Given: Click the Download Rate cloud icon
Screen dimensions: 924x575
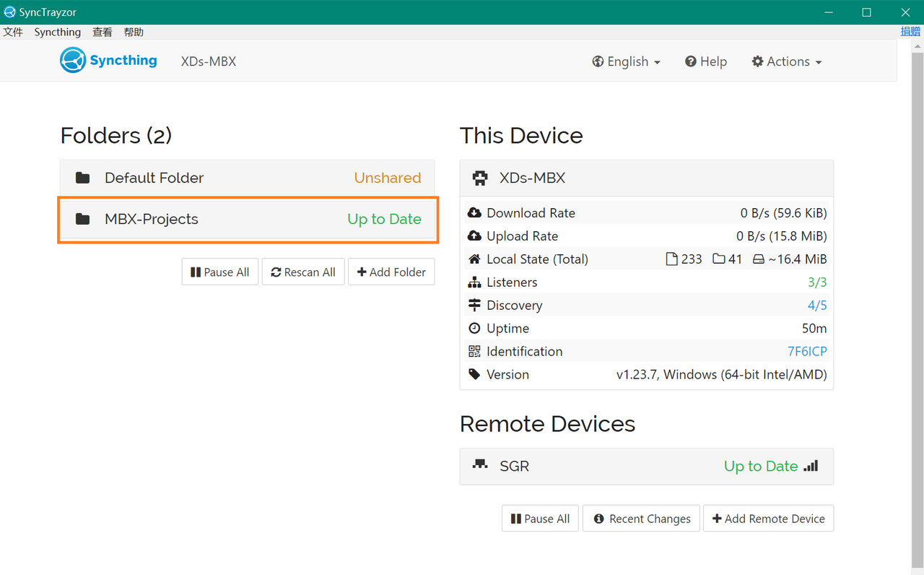Looking at the screenshot, I should 474,212.
